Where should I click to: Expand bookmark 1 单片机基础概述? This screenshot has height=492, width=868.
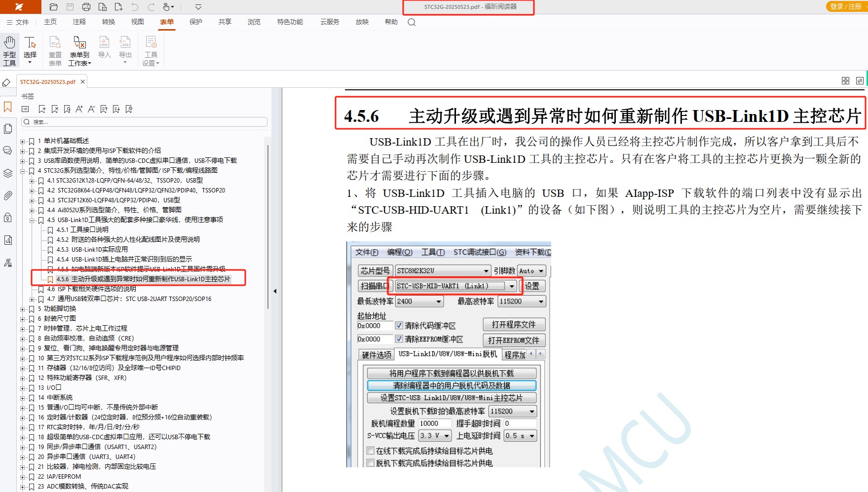pos(23,141)
